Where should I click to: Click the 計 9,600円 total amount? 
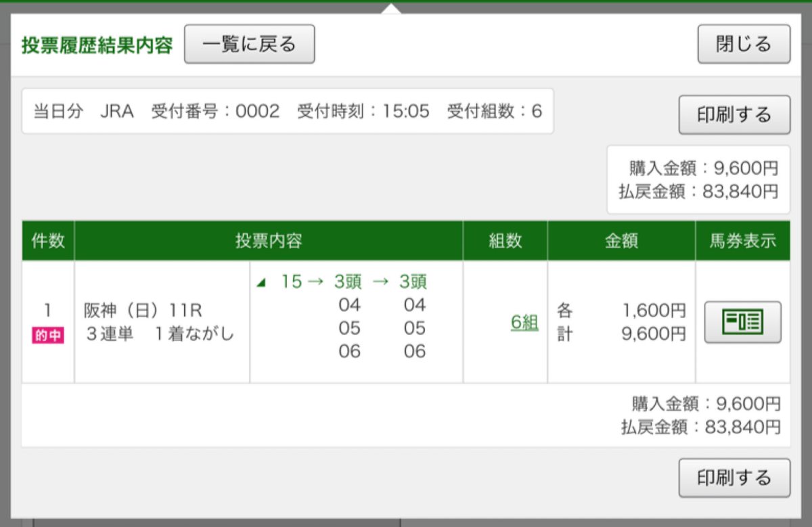(x=621, y=334)
